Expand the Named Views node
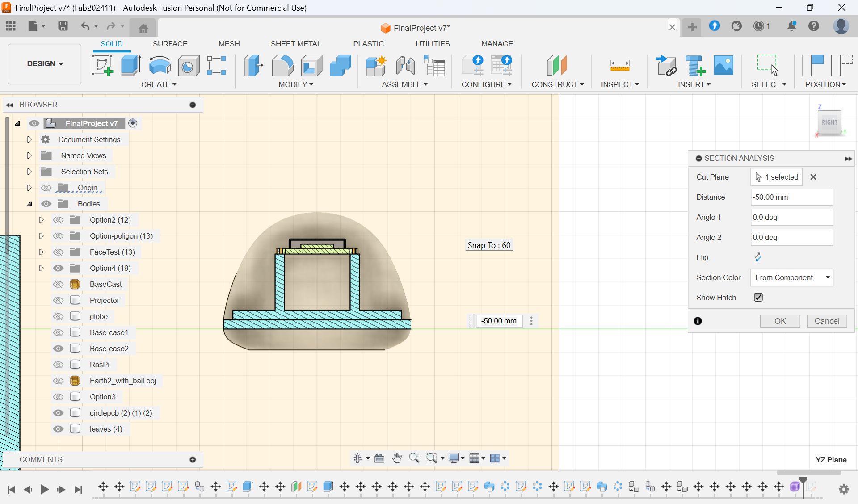858x504 pixels. pos(29,155)
